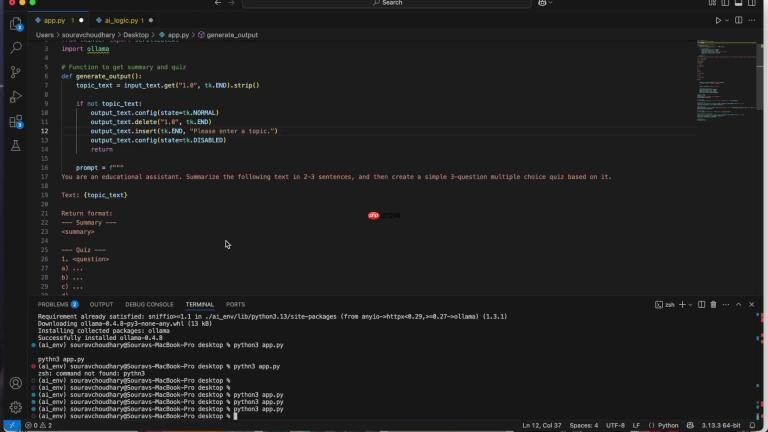
Task: Change end of line sequence LF
Action: pos(636,426)
